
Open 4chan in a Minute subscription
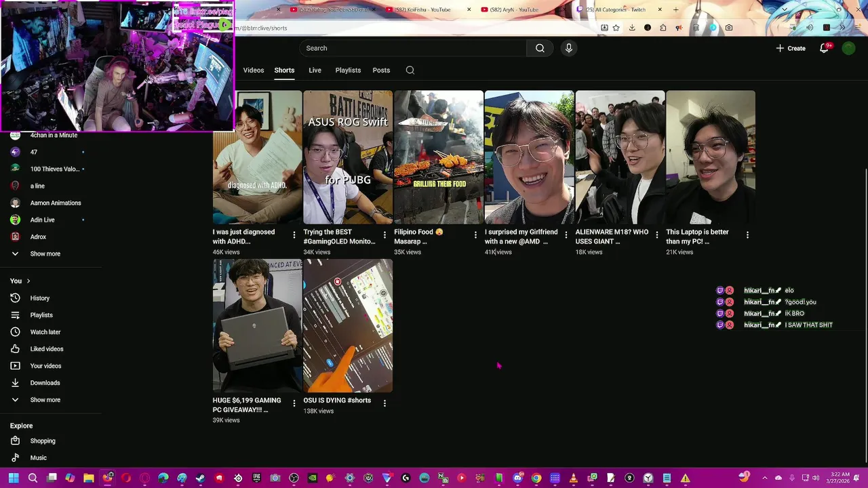[x=54, y=135]
